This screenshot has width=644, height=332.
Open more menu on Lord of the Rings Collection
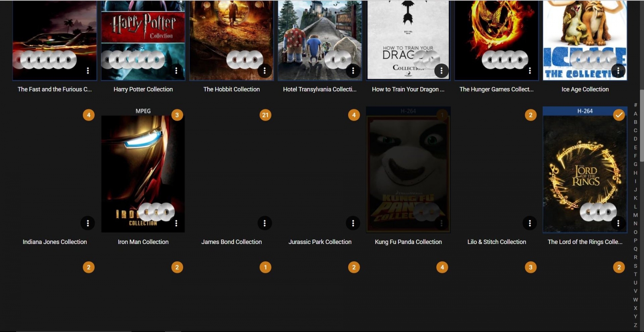618,223
